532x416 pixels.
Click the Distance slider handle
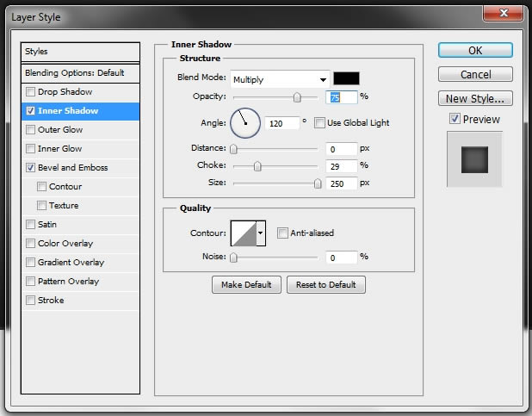[x=233, y=149]
